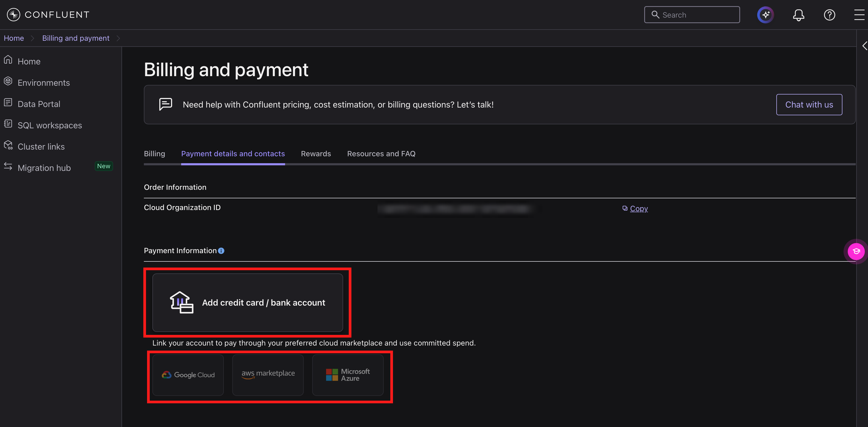Click Billing and payment breadcrumb
Viewport: 868px width, 427px height.
click(x=76, y=38)
